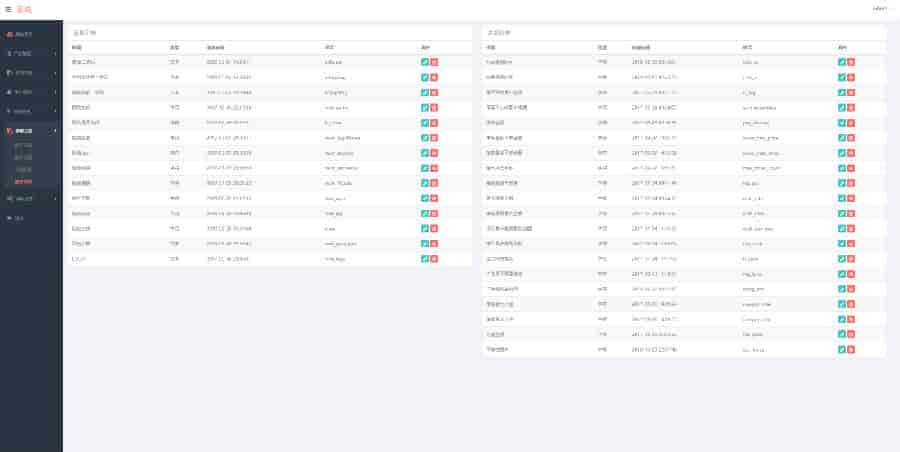The width and height of the screenshot is (900, 452).
Task: Delete the first row in right table
Action: coord(851,62)
